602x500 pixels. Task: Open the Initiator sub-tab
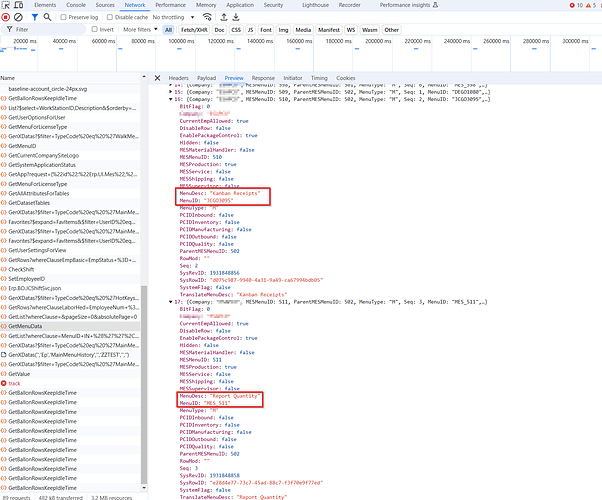pyautogui.click(x=293, y=78)
